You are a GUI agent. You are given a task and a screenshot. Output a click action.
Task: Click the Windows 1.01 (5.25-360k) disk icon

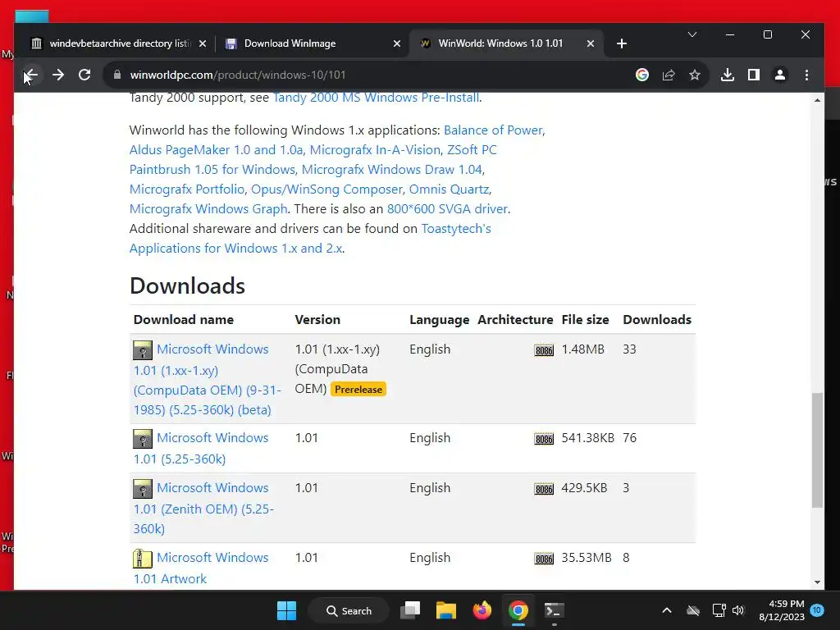[143, 440]
